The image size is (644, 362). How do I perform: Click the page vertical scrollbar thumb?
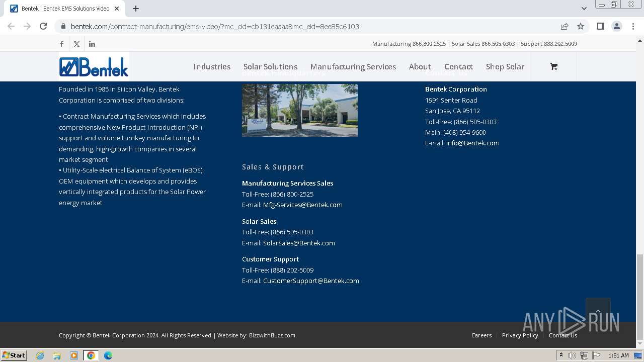pos(640,297)
